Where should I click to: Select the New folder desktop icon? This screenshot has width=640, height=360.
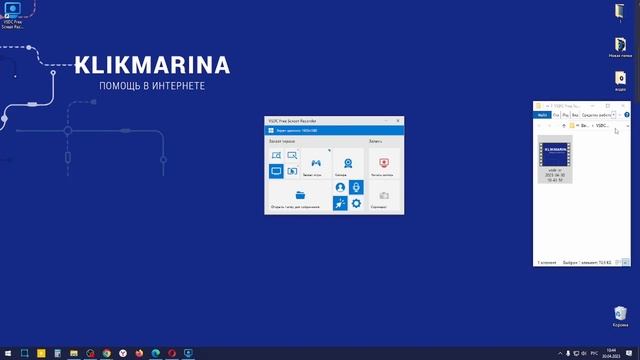620,47
